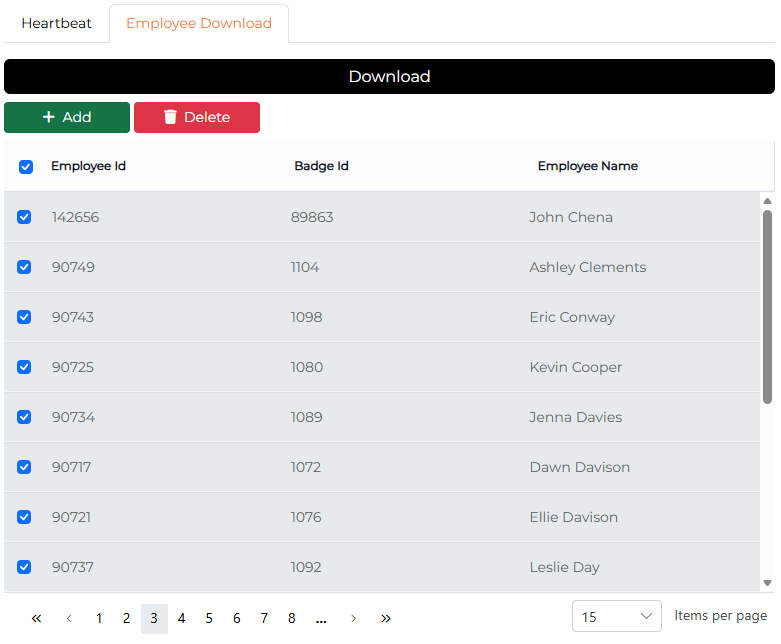Click the red Delete button

click(197, 118)
